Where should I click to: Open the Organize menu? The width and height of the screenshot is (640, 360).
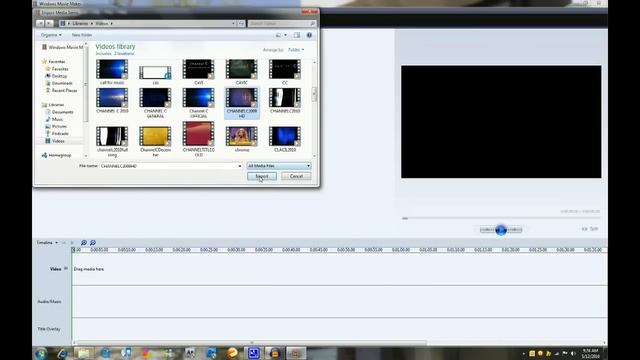pos(51,35)
